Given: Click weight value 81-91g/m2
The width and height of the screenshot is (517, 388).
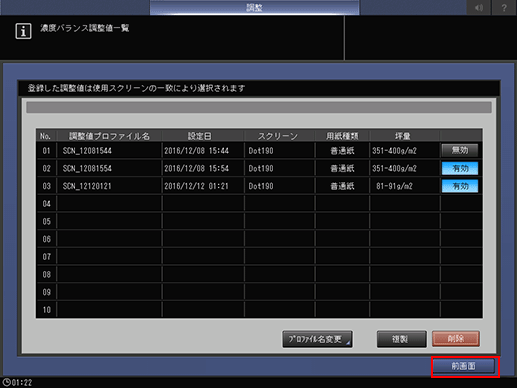Looking at the screenshot, I should pyautogui.click(x=394, y=186).
